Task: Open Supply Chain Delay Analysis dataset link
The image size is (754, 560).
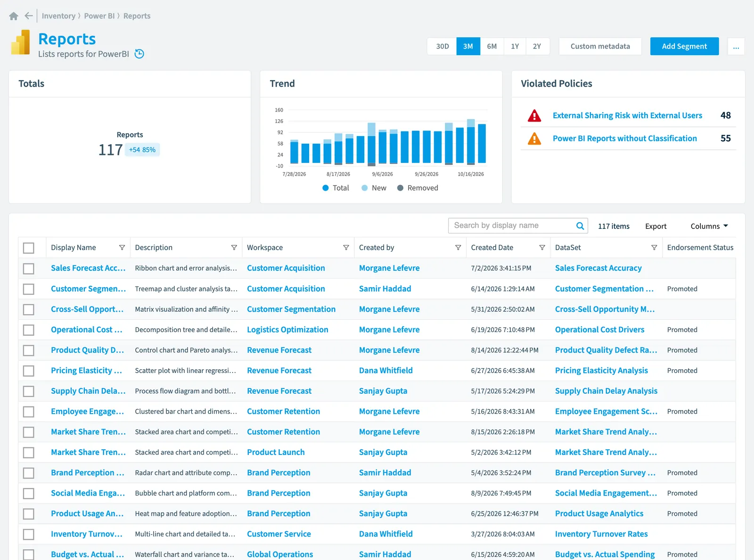Action: 606,391
